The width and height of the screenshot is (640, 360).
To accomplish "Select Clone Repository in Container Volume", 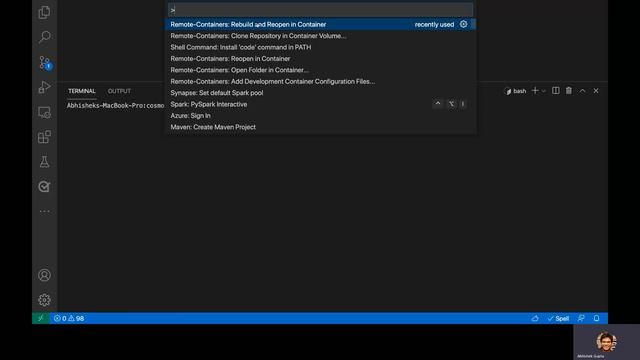I will tap(320, 36).
